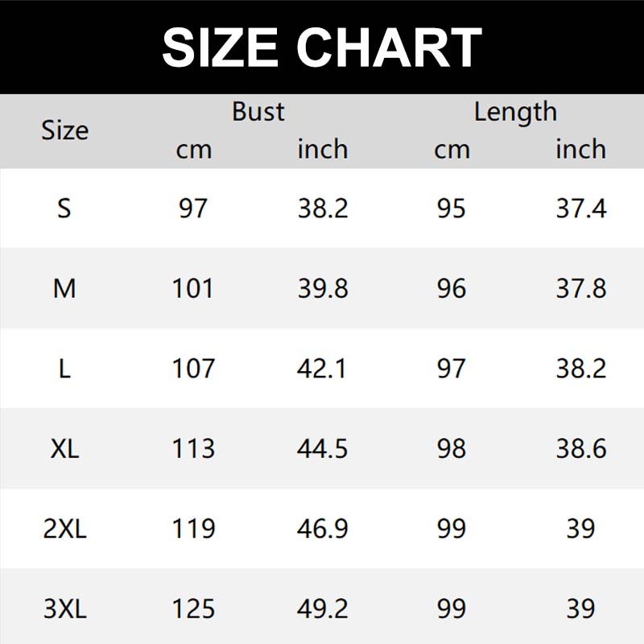Click the 46.9 inch bust value
Screen dimensions: 644x644
click(323, 529)
